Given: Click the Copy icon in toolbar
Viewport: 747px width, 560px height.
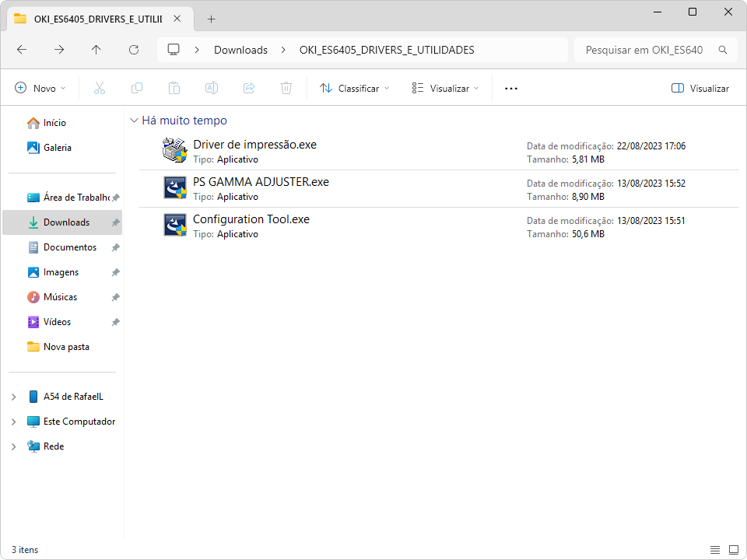Looking at the screenshot, I should 137,88.
